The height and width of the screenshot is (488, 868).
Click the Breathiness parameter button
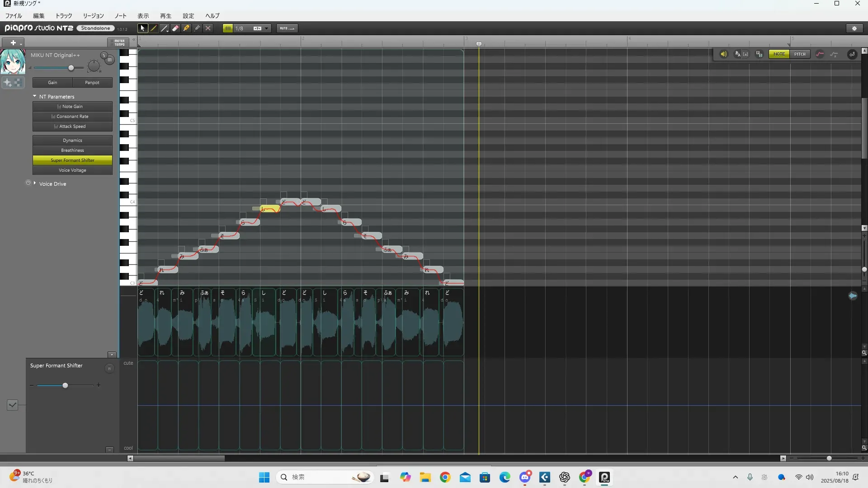72,150
